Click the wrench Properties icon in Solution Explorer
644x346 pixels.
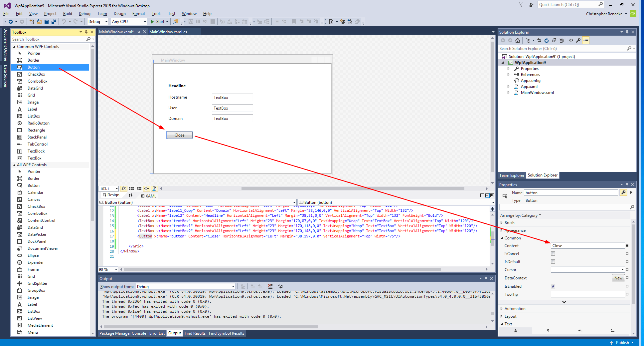(x=578, y=40)
